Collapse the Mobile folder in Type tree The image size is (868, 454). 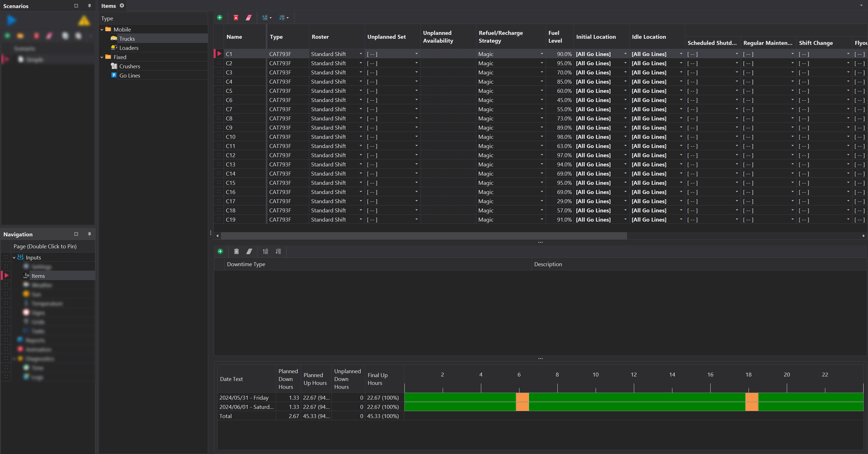102,30
